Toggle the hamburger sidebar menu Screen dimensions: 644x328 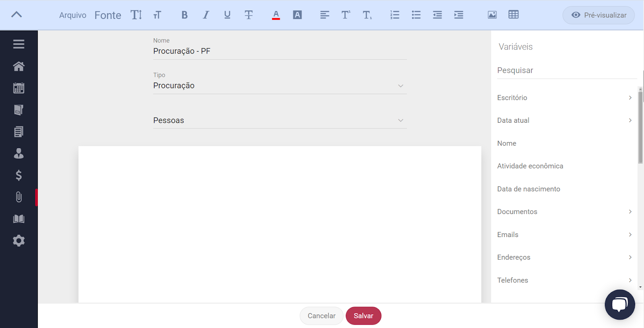[x=19, y=44]
